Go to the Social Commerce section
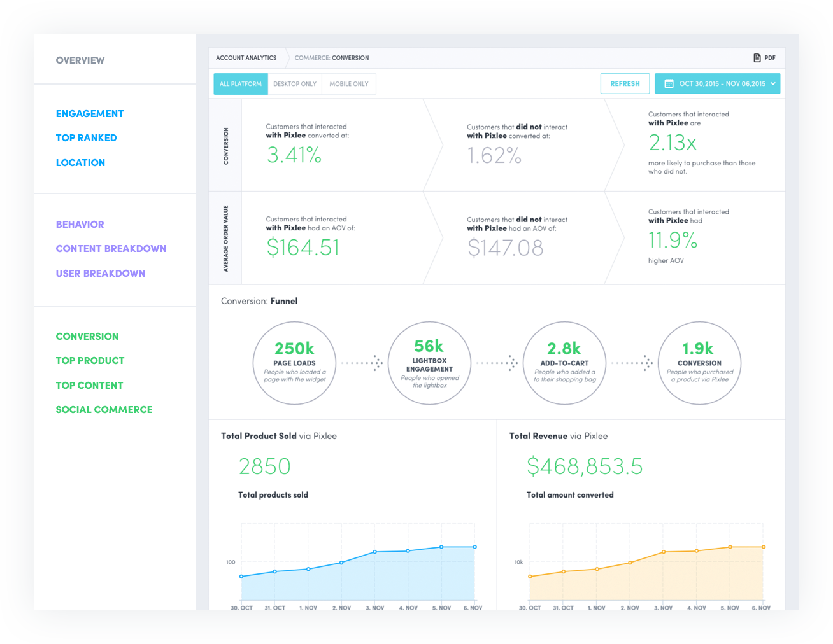Viewport: 833px width, 644px height. coord(104,409)
